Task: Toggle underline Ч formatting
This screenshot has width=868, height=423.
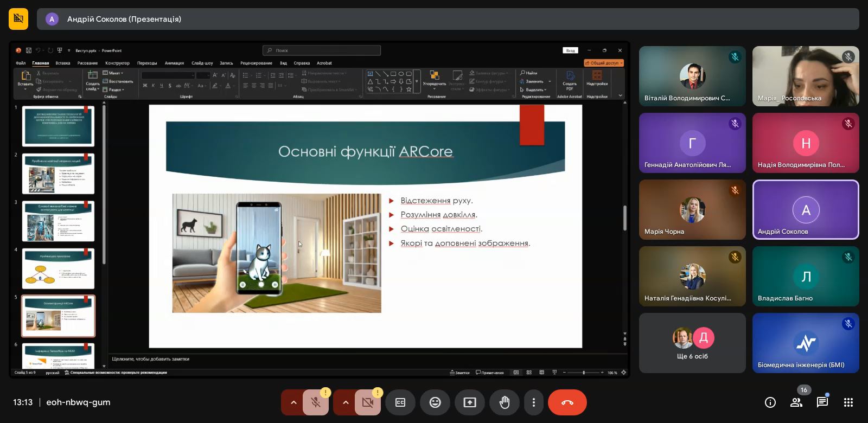Action: point(162,86)
